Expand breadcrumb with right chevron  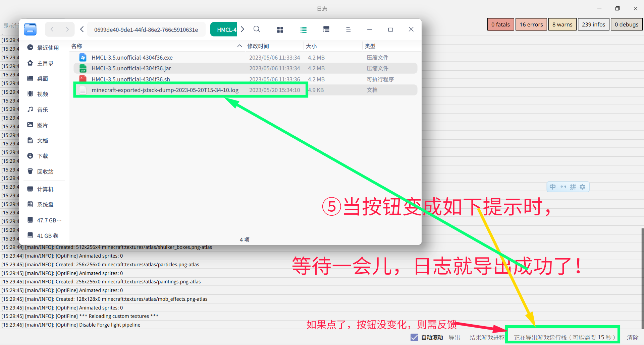click(x=243, y=29)
